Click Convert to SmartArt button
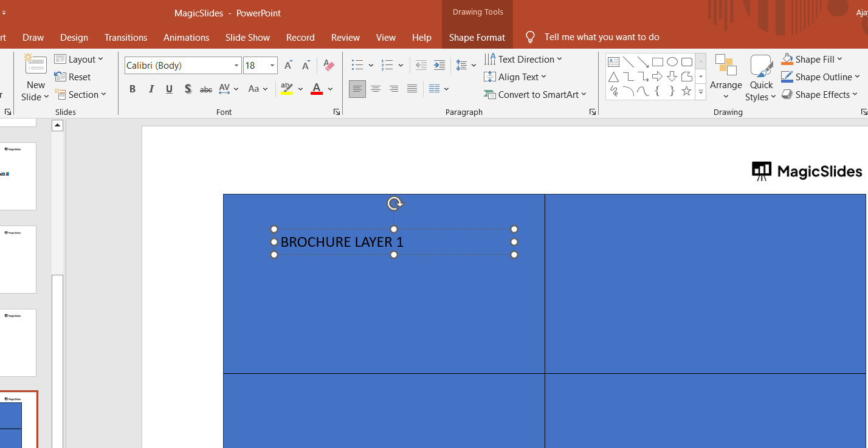 536,95
